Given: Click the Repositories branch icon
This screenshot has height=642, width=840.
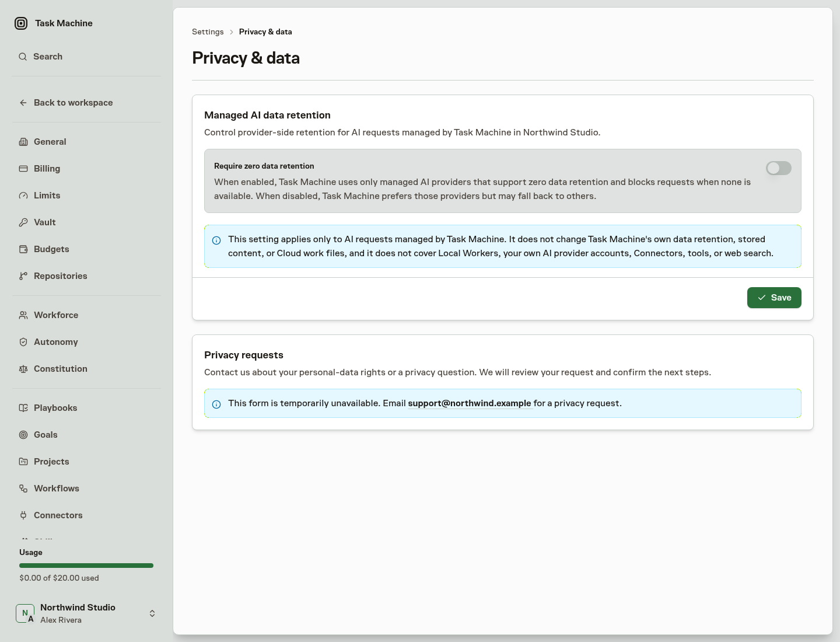Looking at the screenshot, I should [23, 276].
